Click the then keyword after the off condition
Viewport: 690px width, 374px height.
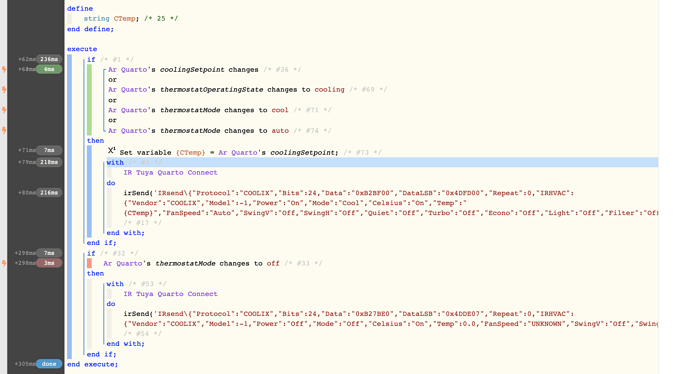point(95,274)
